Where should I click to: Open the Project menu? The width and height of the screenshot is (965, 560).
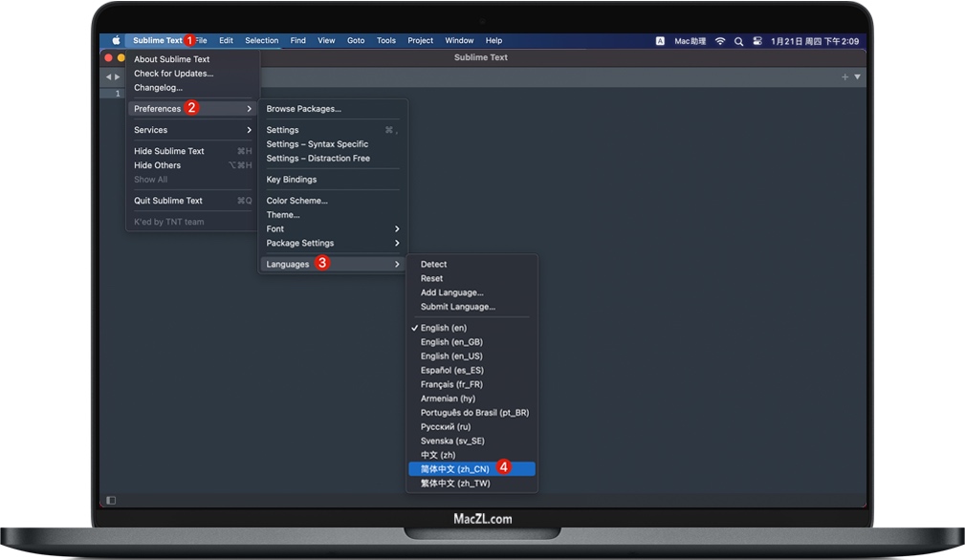(421, 40)
